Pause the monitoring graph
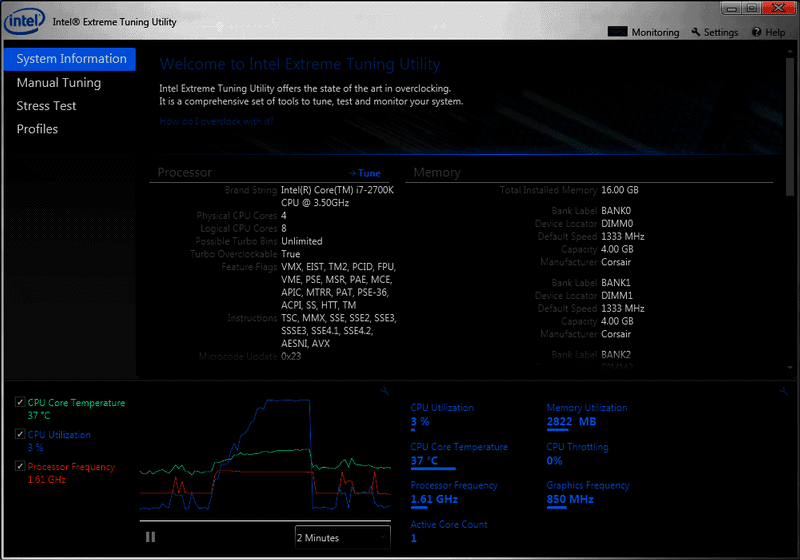 tap(151, 537)
